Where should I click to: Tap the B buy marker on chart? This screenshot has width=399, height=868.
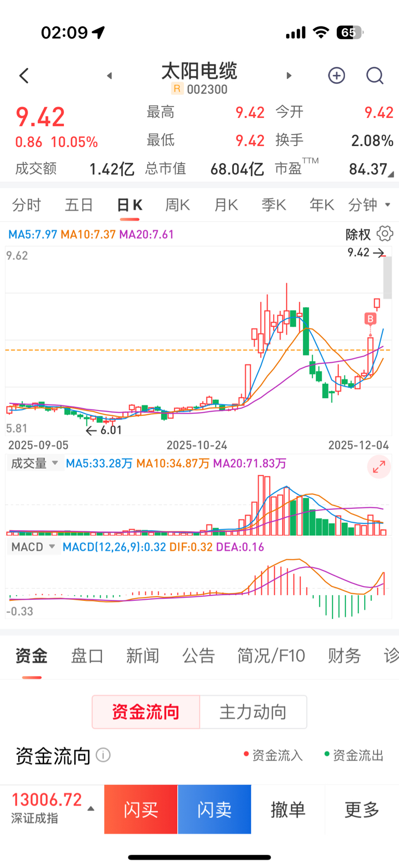tap(370, 319)
